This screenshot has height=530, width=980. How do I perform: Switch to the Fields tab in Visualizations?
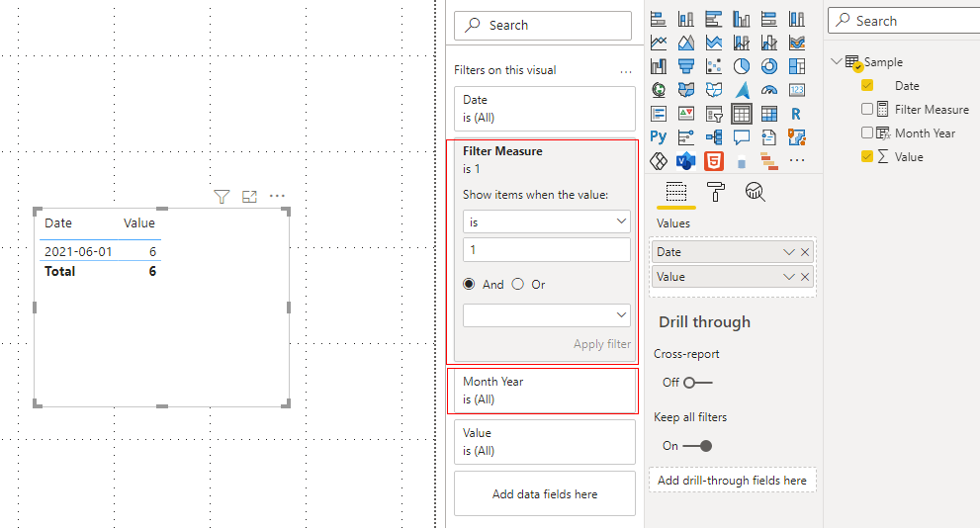(676, 192)
